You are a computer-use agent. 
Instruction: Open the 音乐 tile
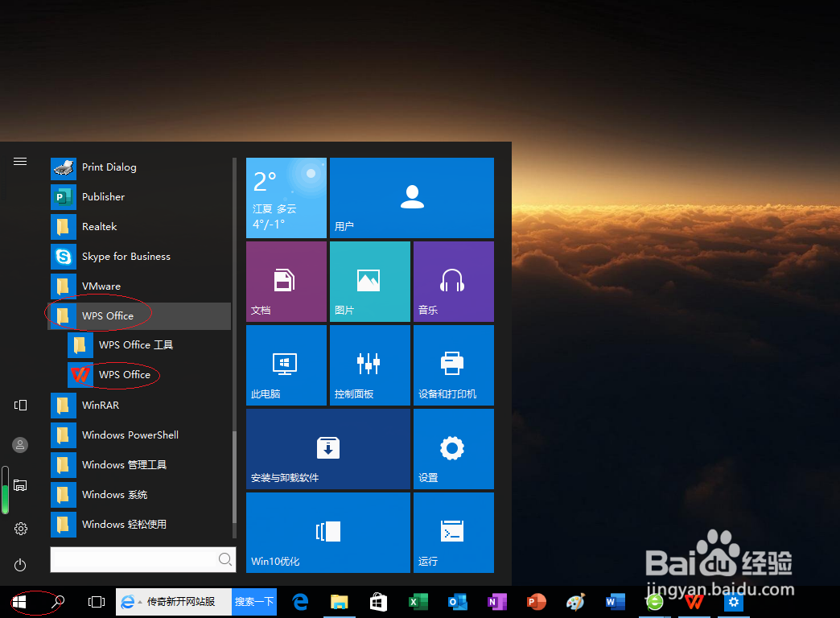click(x=454, y=282)
